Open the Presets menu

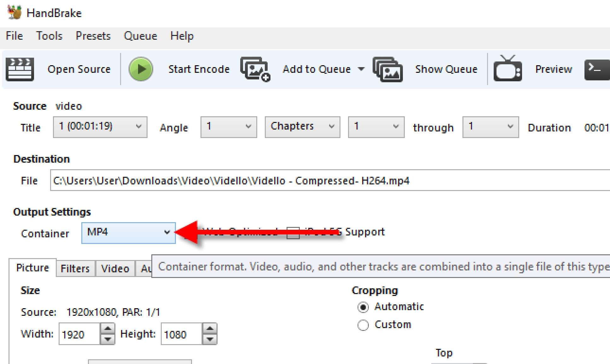click(x=93, y=36)
